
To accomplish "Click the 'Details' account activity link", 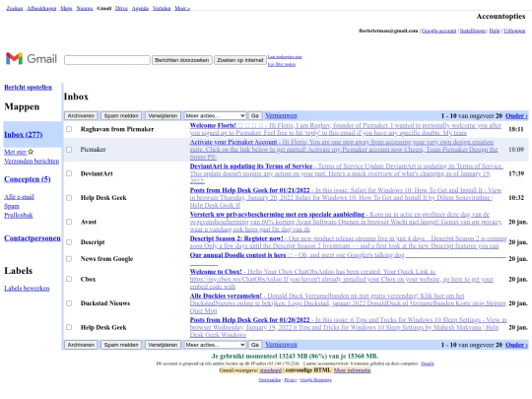I will pos(428,364).
